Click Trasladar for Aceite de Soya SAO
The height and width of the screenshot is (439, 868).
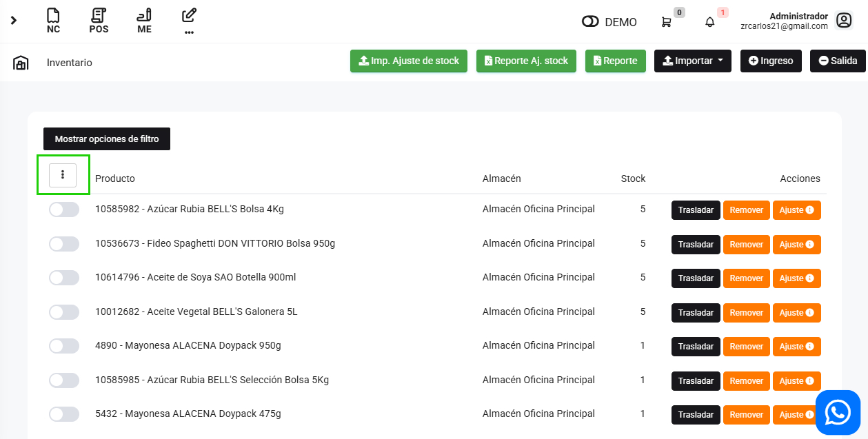pos(696,278)
